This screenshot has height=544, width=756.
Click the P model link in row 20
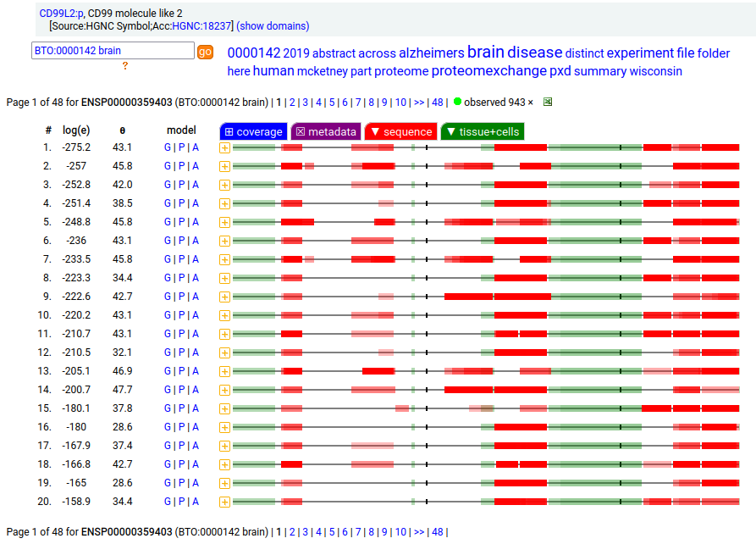point(182,502)
